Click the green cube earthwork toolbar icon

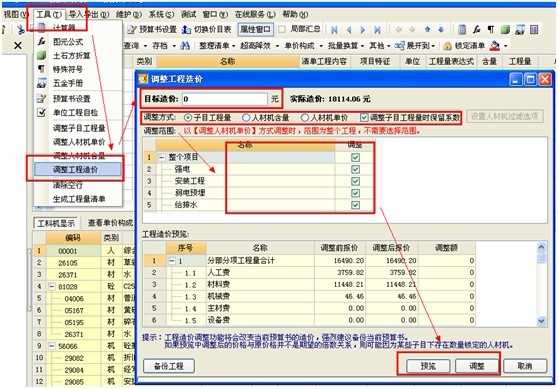tap(505, 30)
